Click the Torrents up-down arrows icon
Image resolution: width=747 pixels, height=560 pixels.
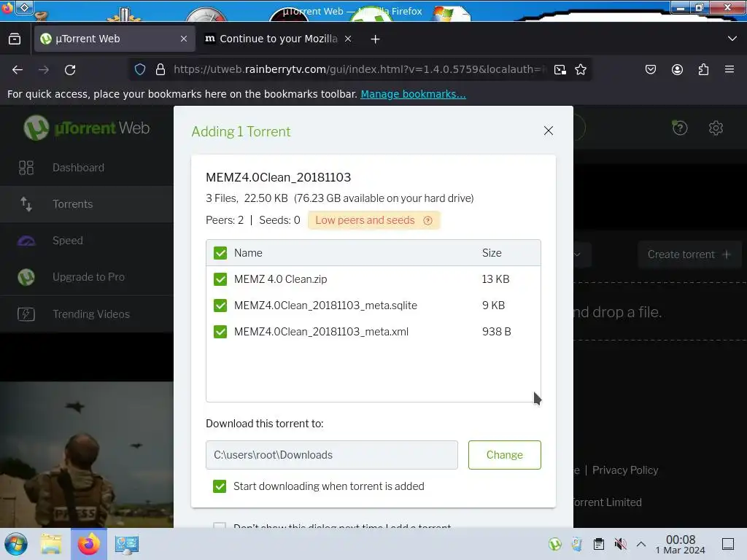[x=26, y=204]
